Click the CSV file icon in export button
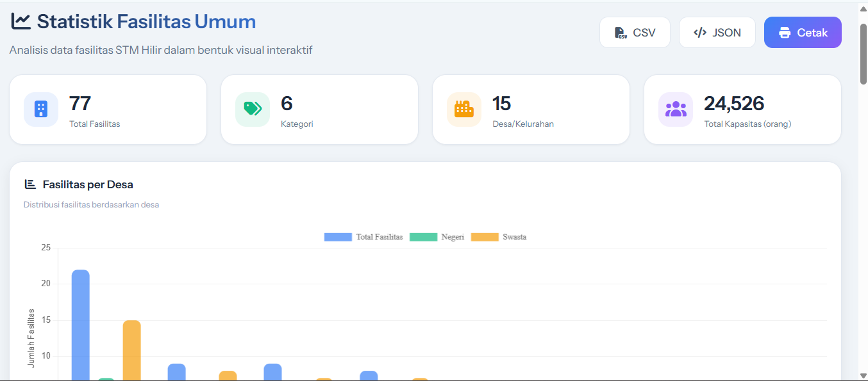868x381 pixels. 621,33
